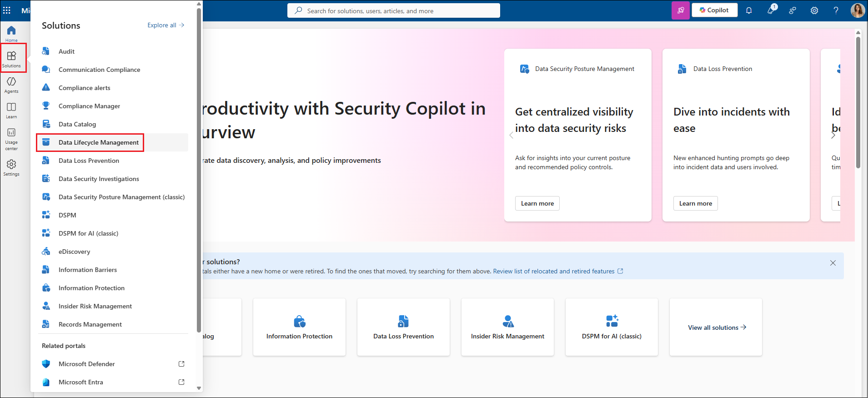The height and width of the screenshot is (398, 868).
Task: Show next carousel card with right chevron
Action: 833,135
